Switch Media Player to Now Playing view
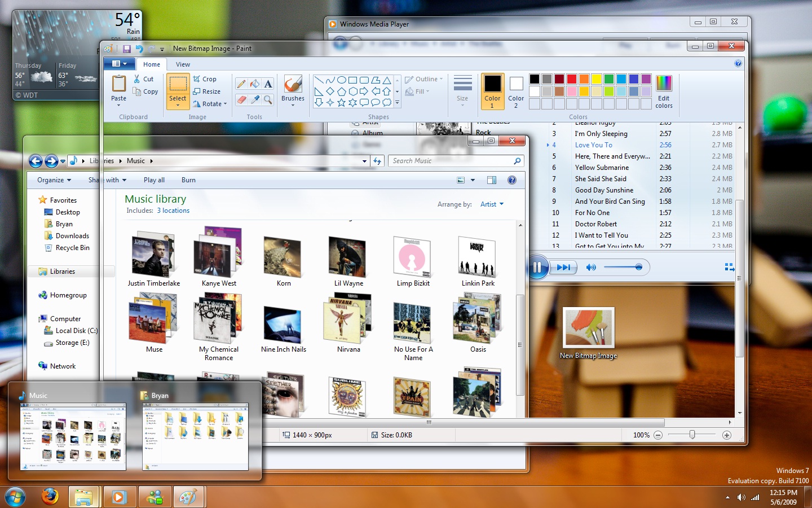Screen dimensions: 812x508 729,267
